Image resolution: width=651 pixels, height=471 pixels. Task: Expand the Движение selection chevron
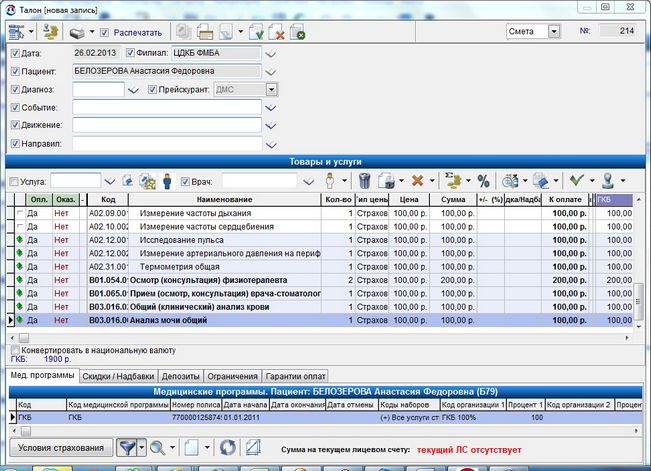pos(271,125)
